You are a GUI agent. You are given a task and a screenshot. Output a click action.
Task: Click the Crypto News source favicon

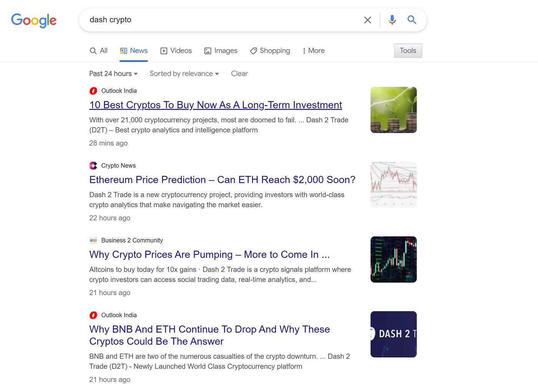point(93,166)
